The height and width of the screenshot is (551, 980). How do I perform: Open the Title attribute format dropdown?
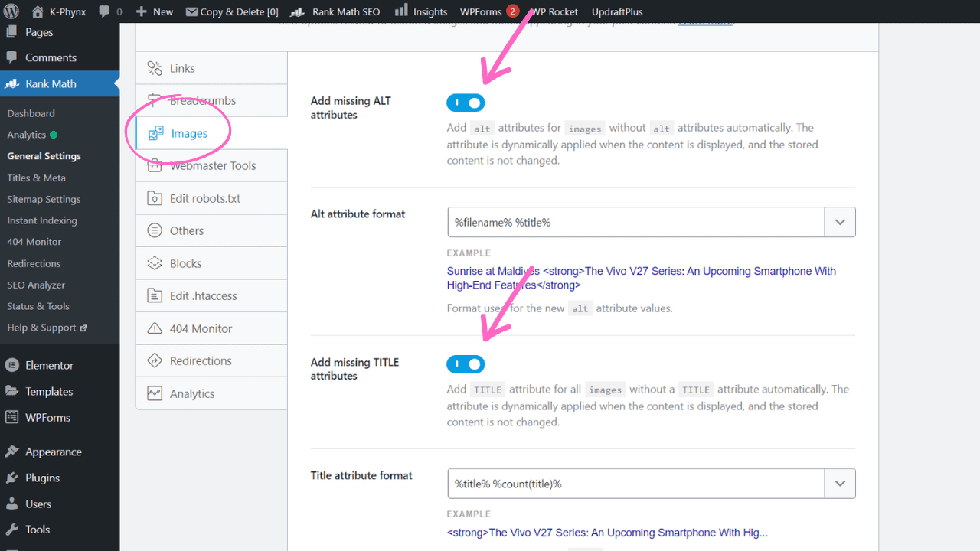[840, 483]
